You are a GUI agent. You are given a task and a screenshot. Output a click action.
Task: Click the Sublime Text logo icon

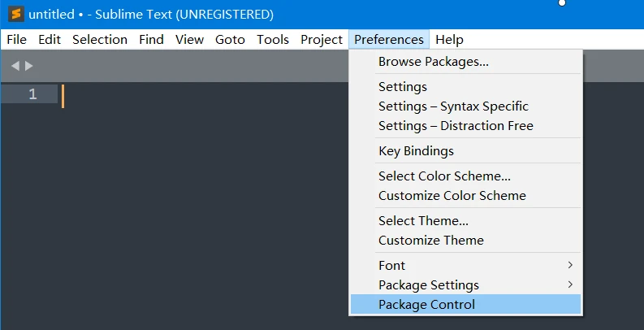tap(15, 14)
